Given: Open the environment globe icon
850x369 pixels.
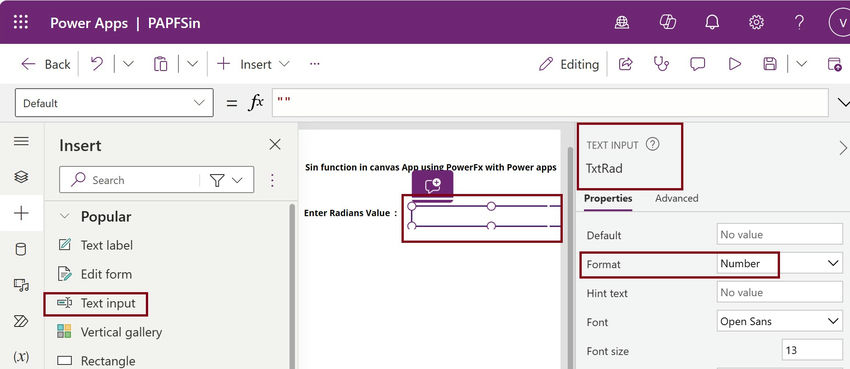Looking at the screenshot, I should pos(621,22).
